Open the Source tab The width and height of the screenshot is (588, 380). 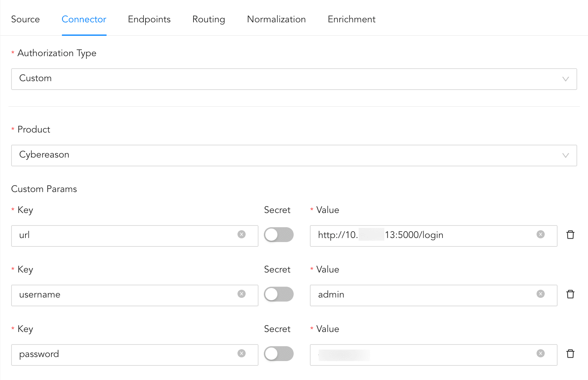point(25,19)
